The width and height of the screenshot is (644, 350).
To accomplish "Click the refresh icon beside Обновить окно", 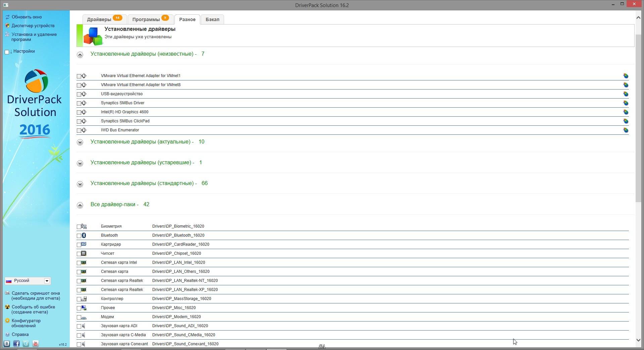I will pos(7,17).
